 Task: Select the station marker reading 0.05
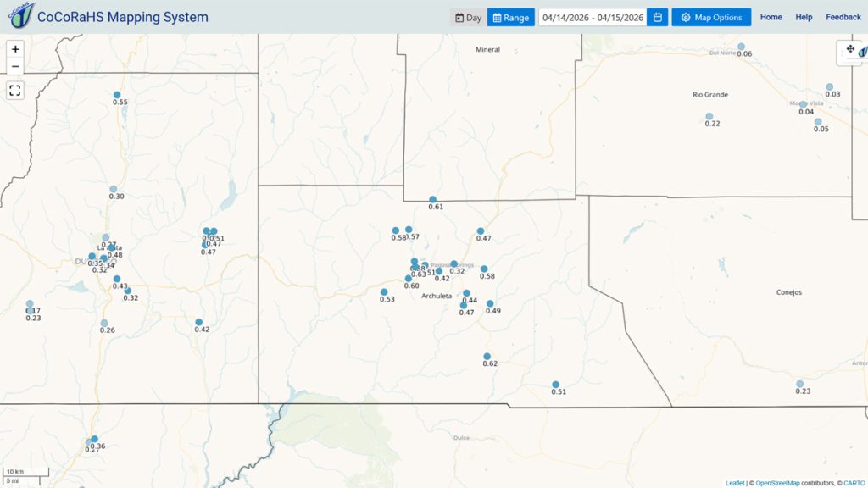[x=818, y=122]
